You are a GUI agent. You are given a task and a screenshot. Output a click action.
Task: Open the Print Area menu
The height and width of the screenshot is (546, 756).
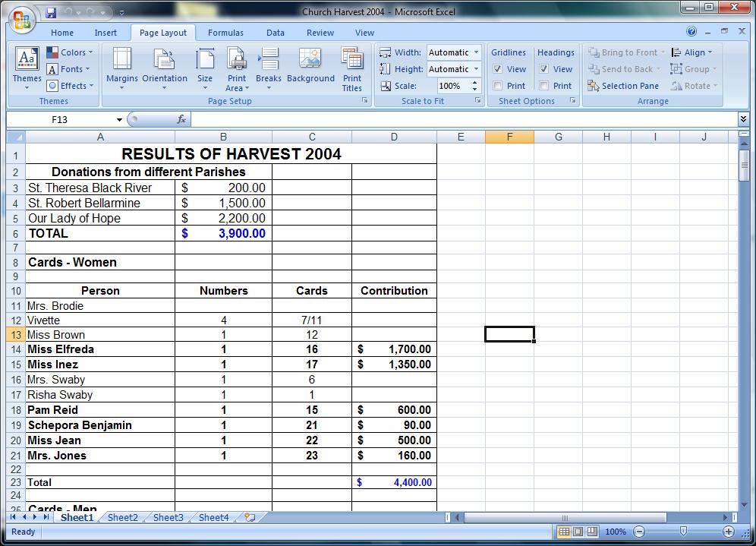tap(237, 69)
